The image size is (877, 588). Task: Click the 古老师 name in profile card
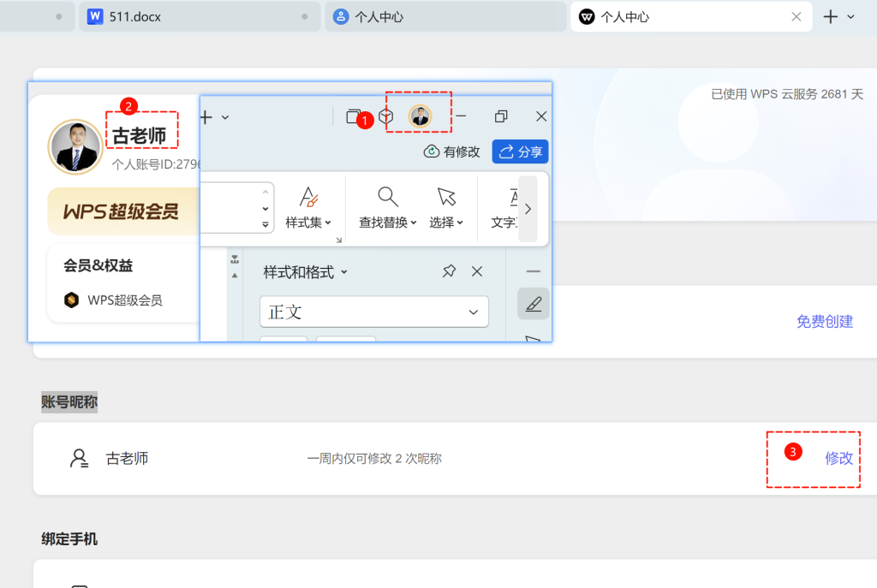(140, 136)
